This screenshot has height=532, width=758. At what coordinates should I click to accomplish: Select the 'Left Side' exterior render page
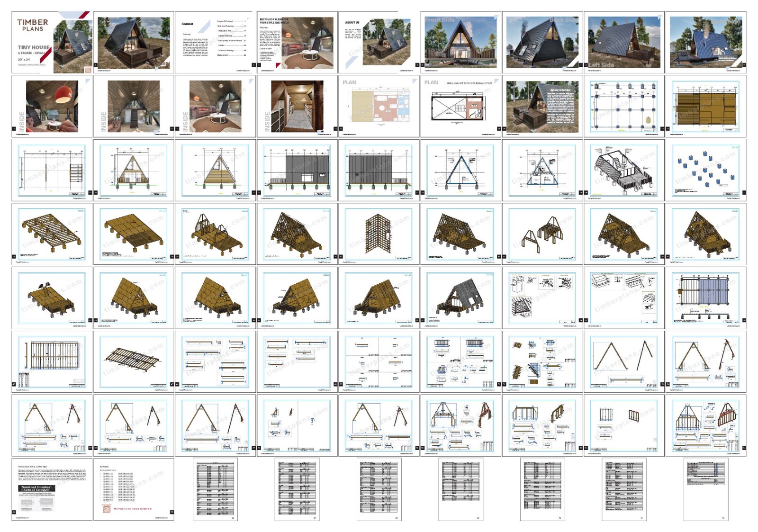pos(624,43)
